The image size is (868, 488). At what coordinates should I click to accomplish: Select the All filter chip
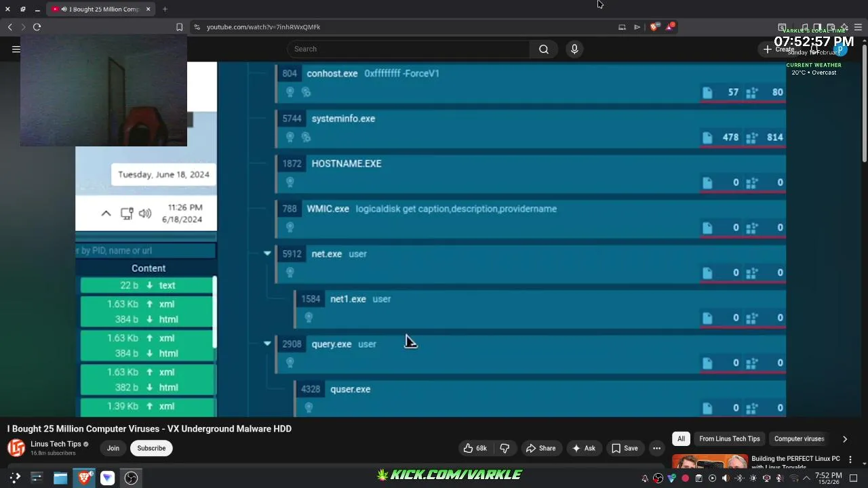click(x=681, y=439)
